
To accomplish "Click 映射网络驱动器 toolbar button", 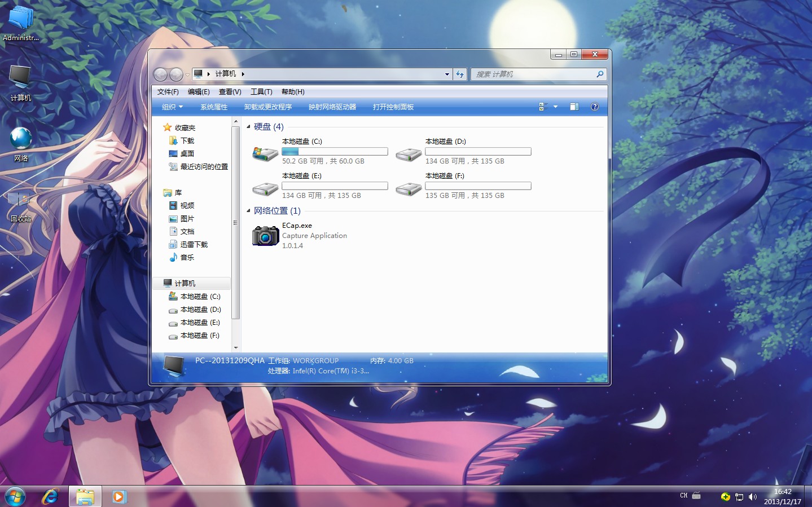I will (332, 107).
